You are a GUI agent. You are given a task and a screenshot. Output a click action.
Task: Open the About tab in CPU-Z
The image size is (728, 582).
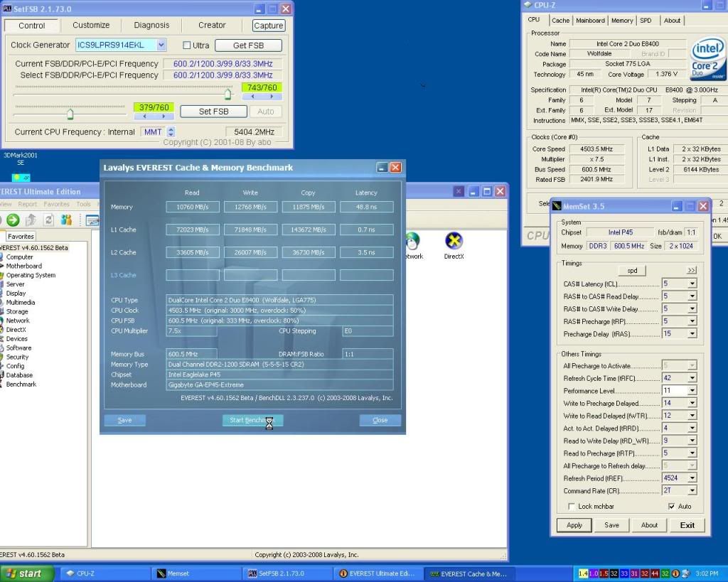[x=672, y=21]
